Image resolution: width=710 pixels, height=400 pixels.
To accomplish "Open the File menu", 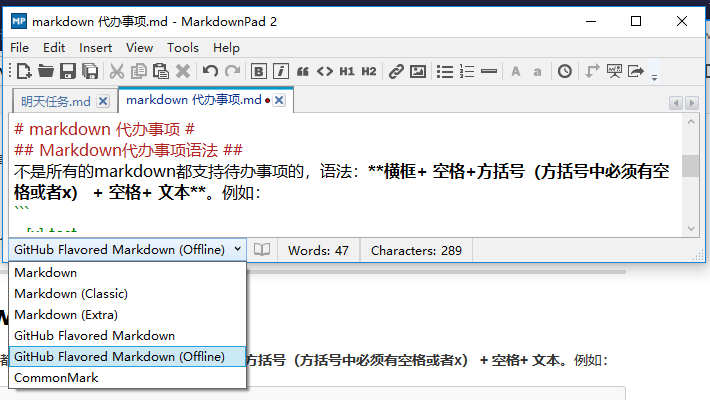I will pos(19,48).
